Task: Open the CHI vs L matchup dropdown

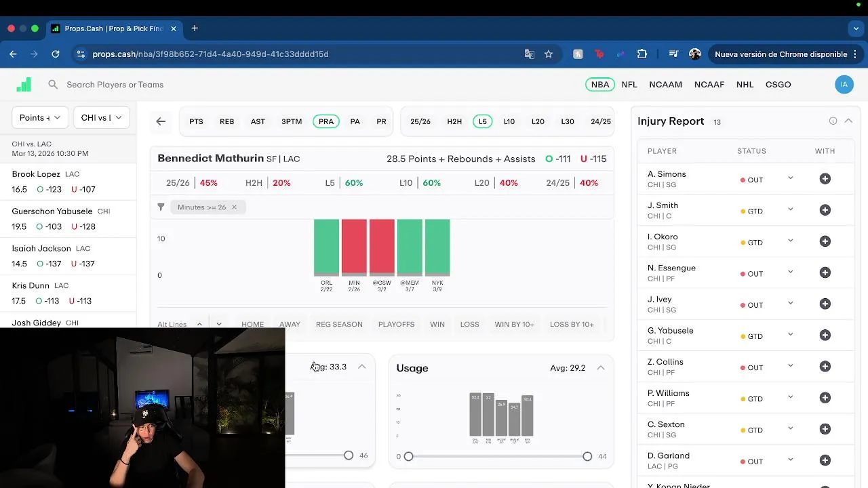Action: 101,117
